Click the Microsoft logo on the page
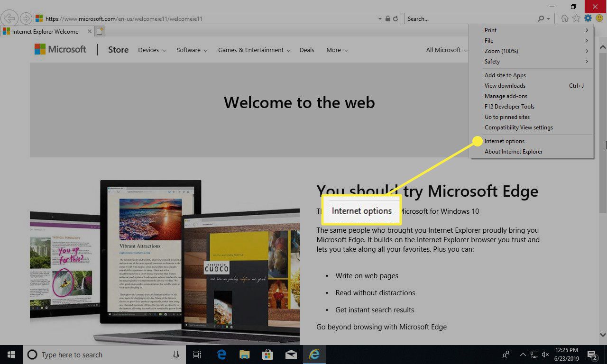Viewport: 607px width, 364px height. click(60, 49)
